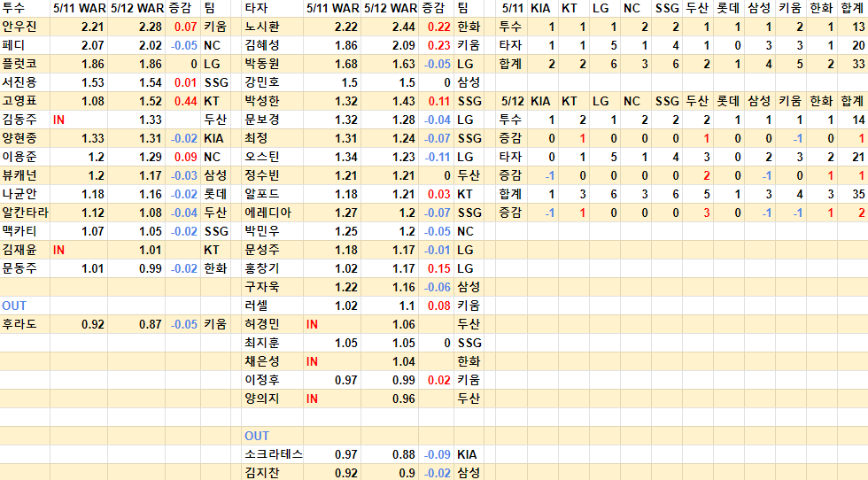Select the total value 35 in 5/12 table
This screenshot has width=868, height=480.
[x=858, y=194]
